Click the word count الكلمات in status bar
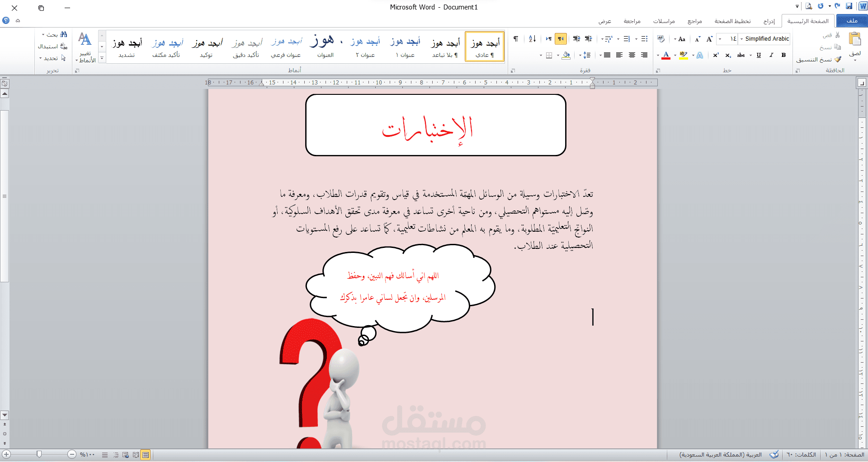Viewport: 868px width, 462px height. pos(801,455)
